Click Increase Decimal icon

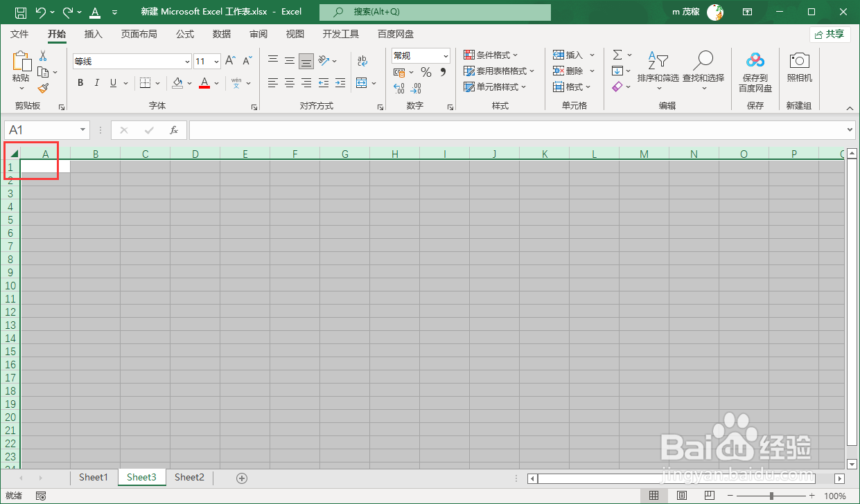399,89
